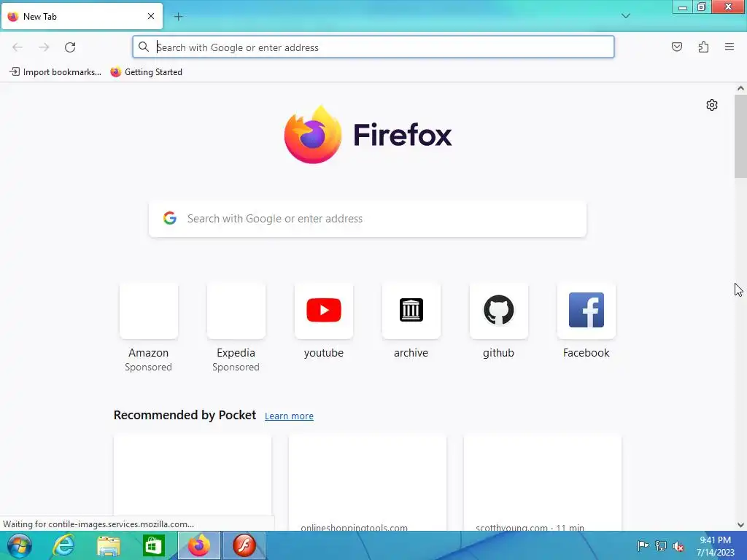Focus the address bar search field
The image size is (747, 560).
tap(373, 47)
